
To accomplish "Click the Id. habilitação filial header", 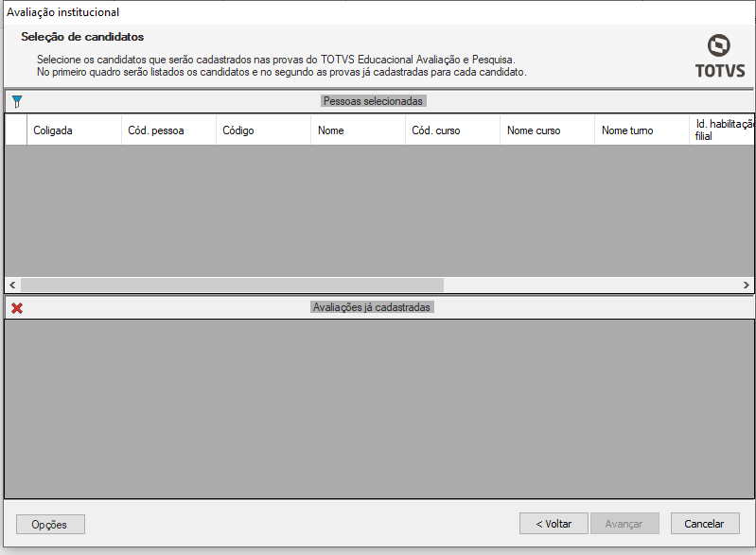I will pyautogui.click(x=723, y=130).
